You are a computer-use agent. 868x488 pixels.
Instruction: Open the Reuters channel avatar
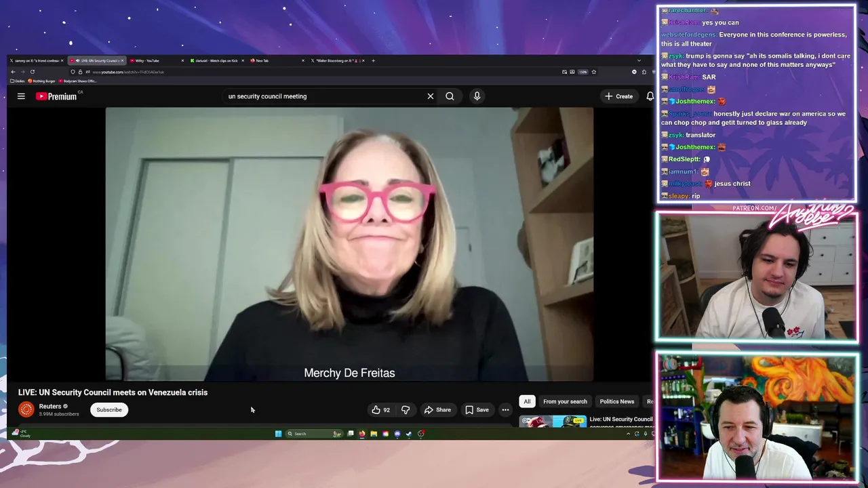[26, 409]
